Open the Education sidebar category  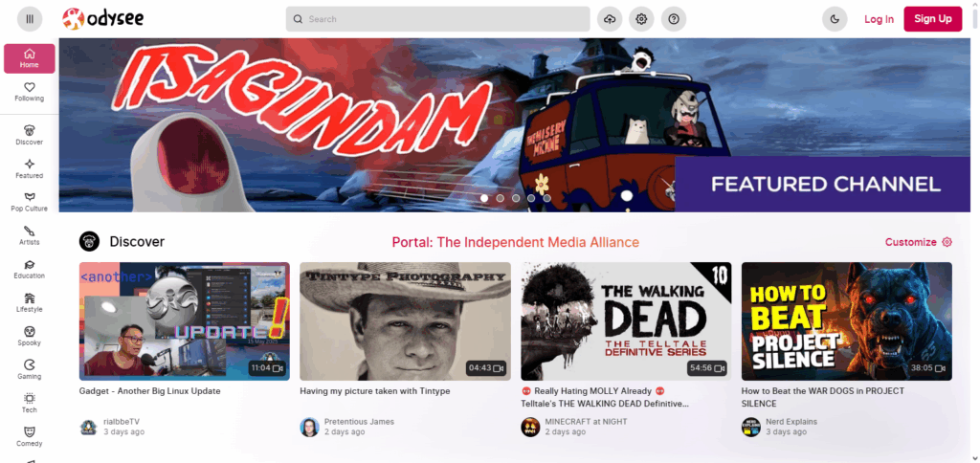click(x=29, y=269)
